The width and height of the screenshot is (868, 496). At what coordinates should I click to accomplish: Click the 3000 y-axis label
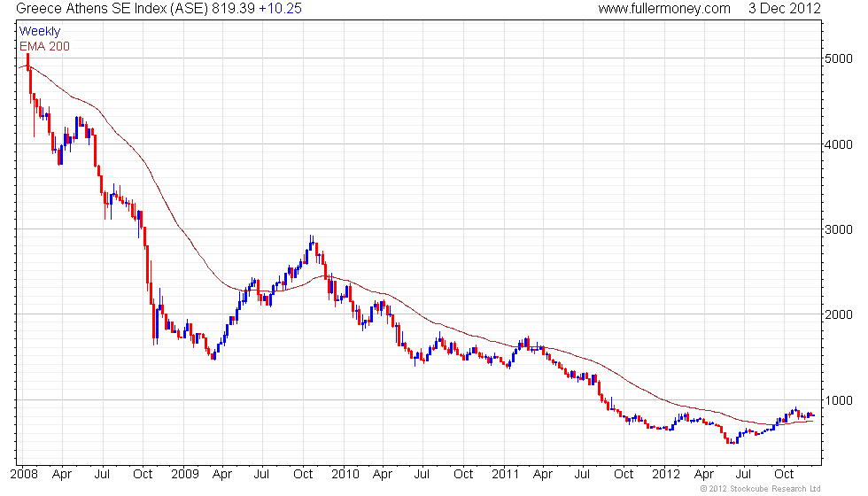click(x=839, y=229)
